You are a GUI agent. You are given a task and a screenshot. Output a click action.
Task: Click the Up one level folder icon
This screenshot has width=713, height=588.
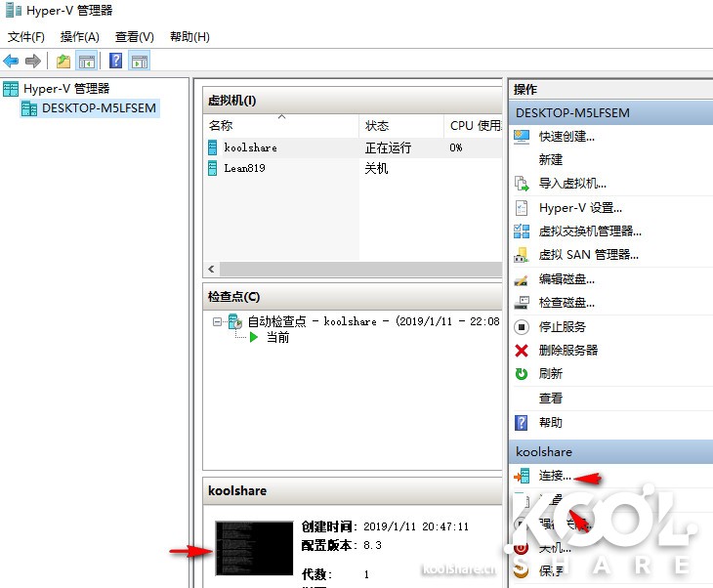click(x=63, y=61)
